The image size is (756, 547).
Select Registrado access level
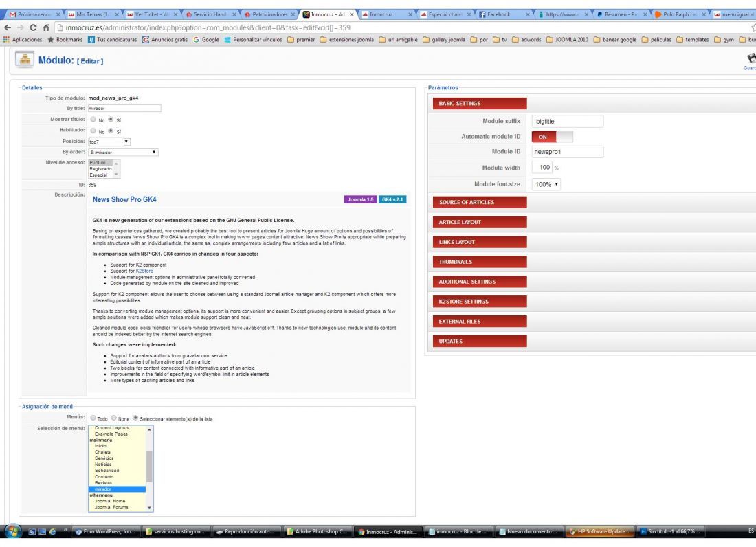(x=100, y=168)
